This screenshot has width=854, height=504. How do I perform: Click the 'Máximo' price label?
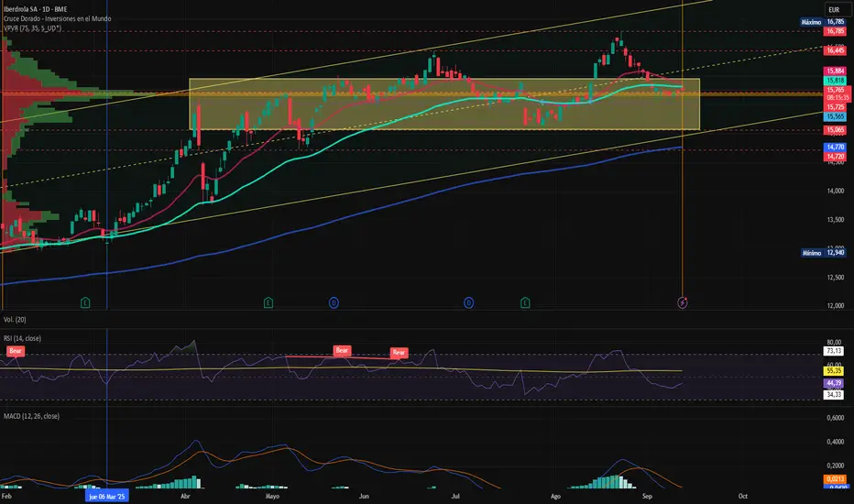(811, 22)
